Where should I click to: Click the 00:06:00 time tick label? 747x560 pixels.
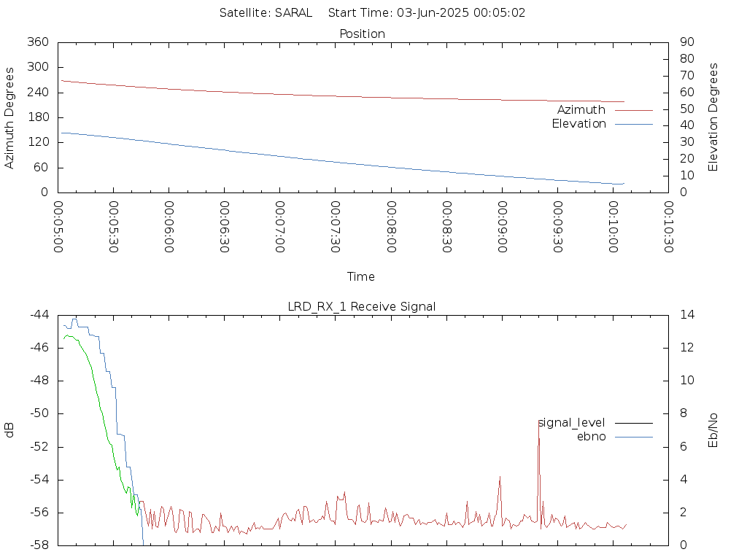point(169,227)
